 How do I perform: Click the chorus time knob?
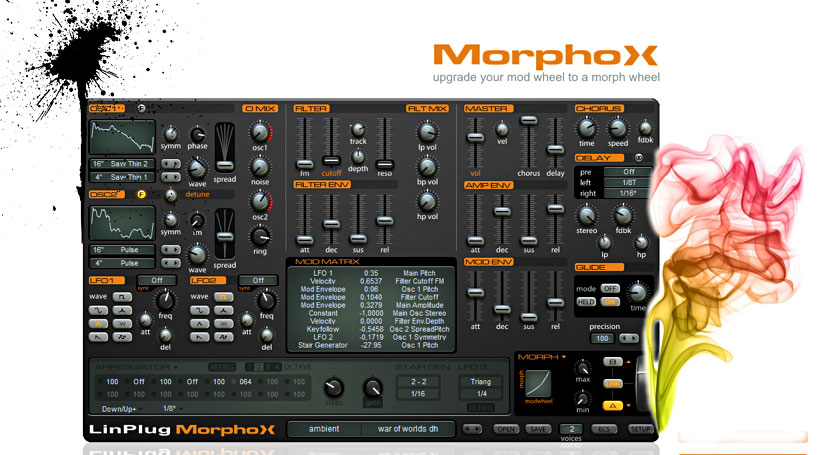(587, 129)
